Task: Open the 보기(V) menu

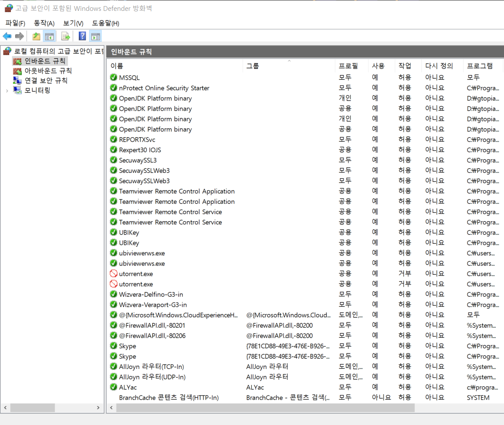Action: click(x=73, y=23)
